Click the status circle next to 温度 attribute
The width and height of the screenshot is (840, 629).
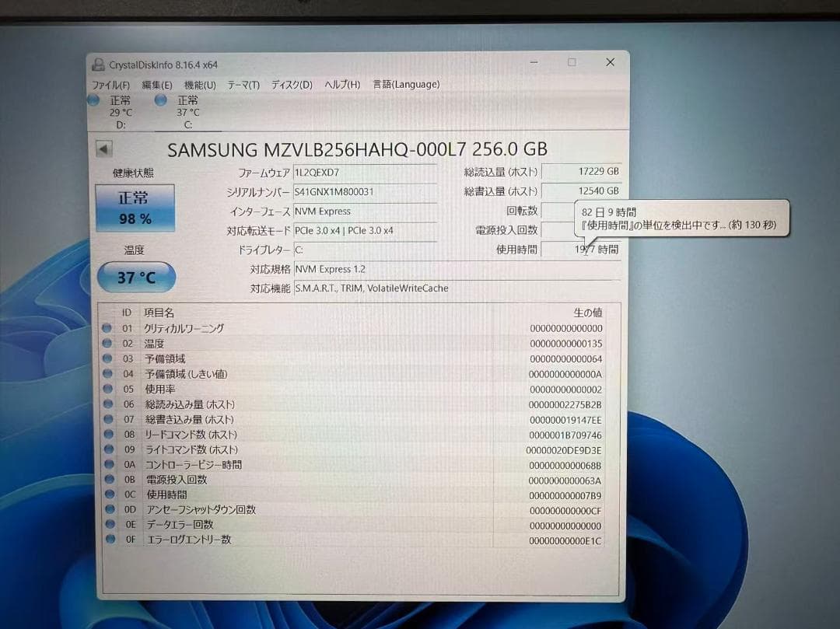pos(107,343)
